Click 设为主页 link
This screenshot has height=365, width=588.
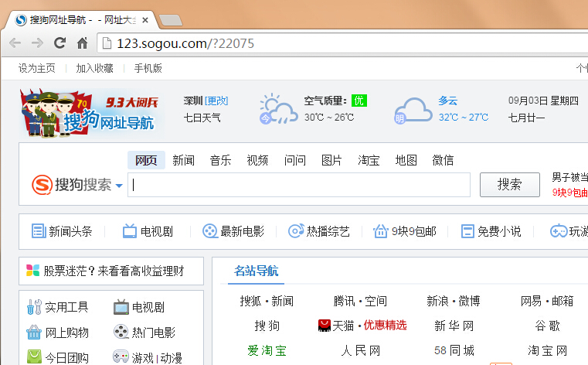pos(37,68)
